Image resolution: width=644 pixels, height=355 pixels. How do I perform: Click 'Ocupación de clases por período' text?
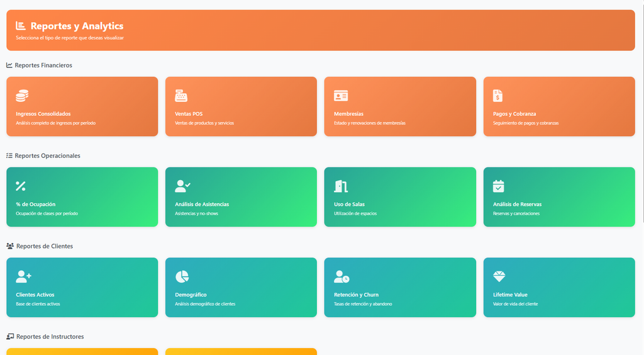click(x=47, y=213)
